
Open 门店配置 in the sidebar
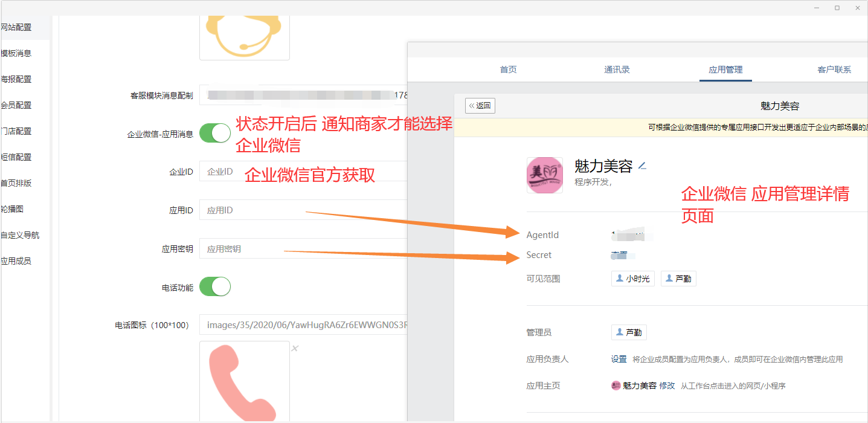(16, 131)
